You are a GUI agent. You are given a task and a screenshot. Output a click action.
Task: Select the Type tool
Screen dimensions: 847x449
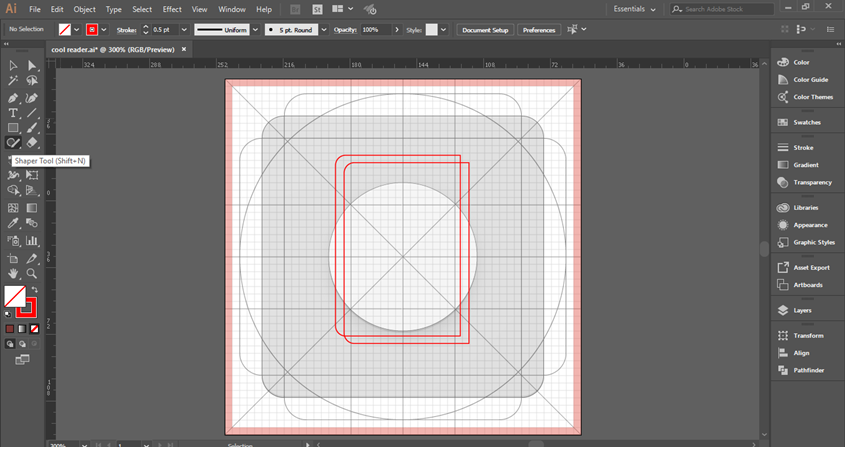[13, 113]
